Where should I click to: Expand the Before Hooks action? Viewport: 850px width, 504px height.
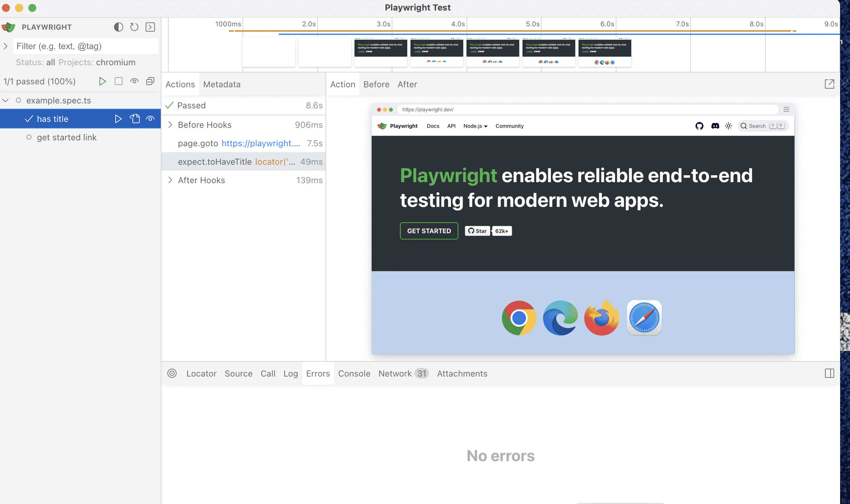point(170,125)
